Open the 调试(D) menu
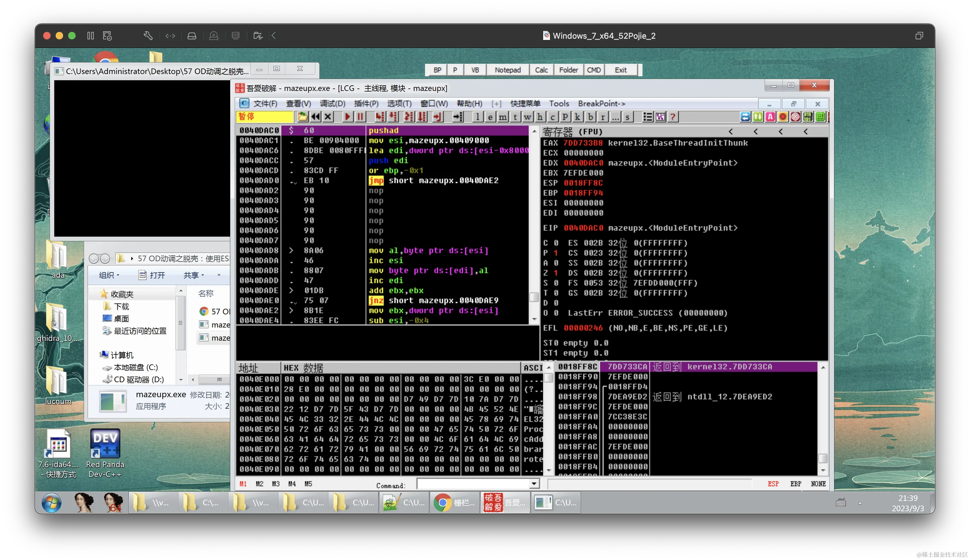970x560 pixels. (332, 104)
